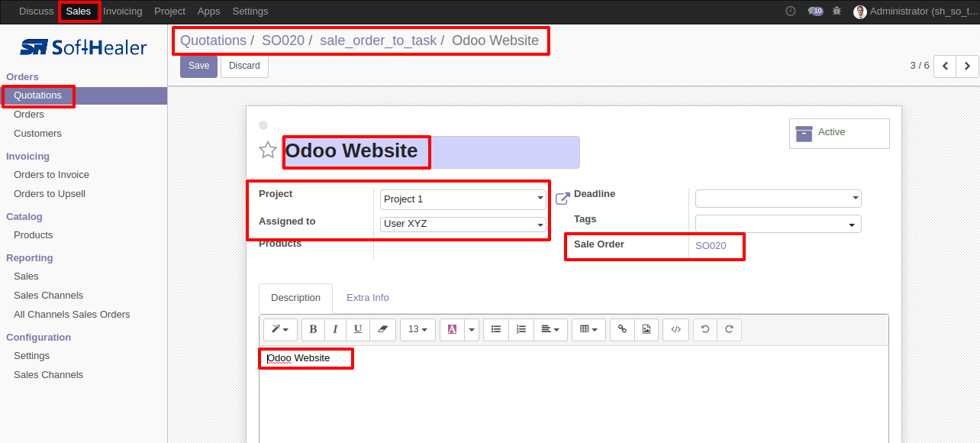Open All Channels Sales Orders
980x443 pixels.
[72, 315]
